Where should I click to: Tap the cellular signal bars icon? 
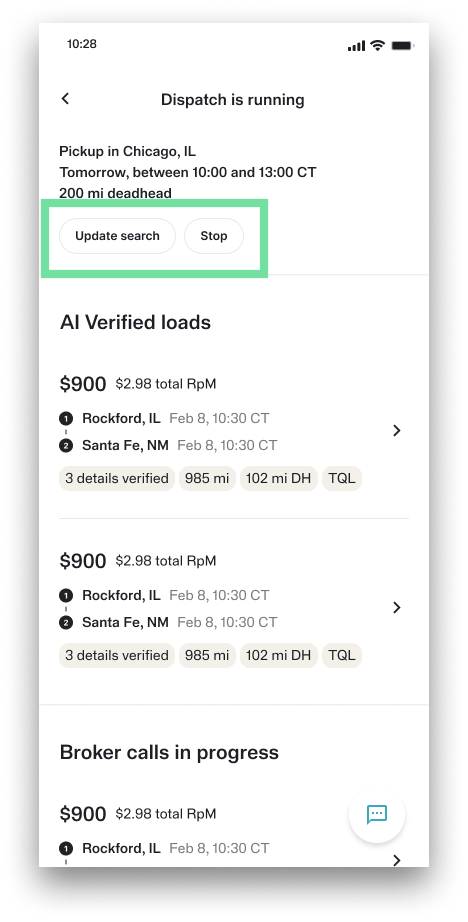[x=356, y=45]
